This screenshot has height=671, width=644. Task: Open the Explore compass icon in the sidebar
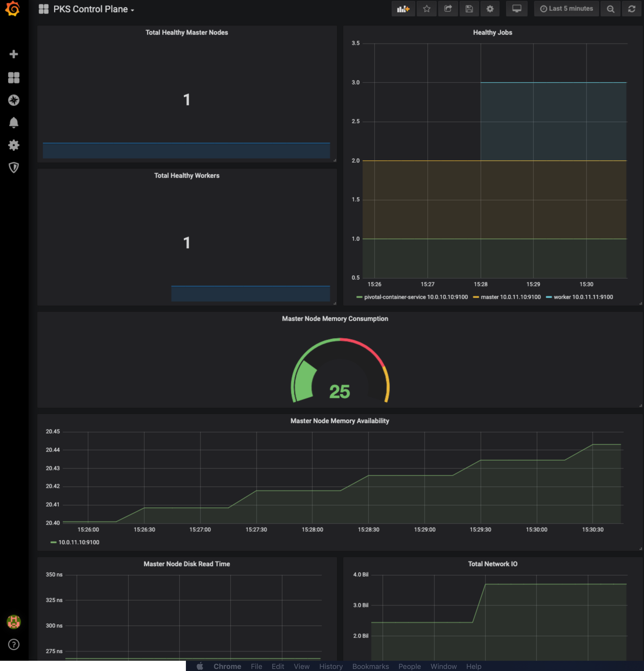click(14, 100)
